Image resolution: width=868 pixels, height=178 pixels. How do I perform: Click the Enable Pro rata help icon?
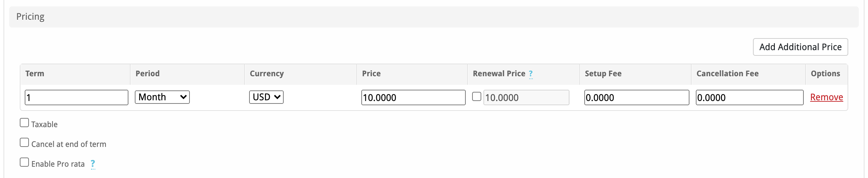[x=93, y=164]
